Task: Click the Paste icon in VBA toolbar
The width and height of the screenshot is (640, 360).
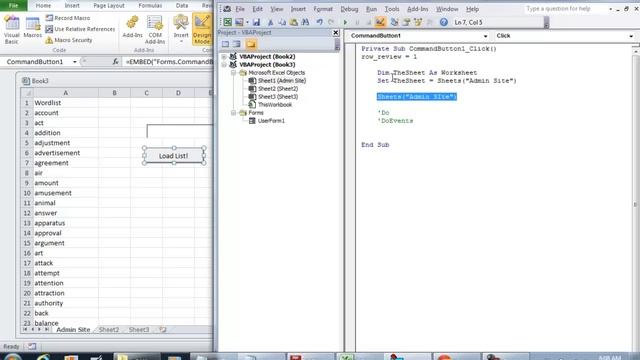Action: [293, 22]
